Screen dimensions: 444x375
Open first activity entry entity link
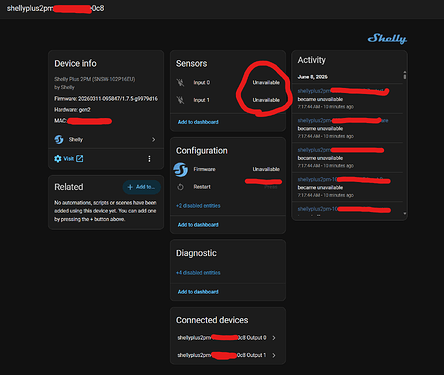343,91
